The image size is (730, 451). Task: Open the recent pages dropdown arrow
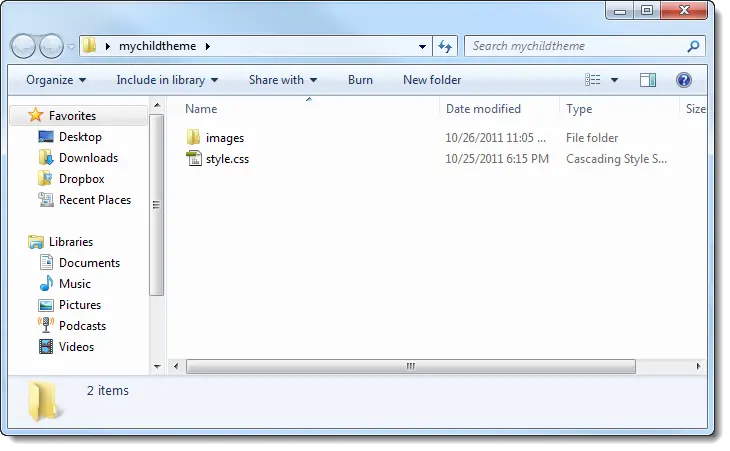[x=71, y=47]
